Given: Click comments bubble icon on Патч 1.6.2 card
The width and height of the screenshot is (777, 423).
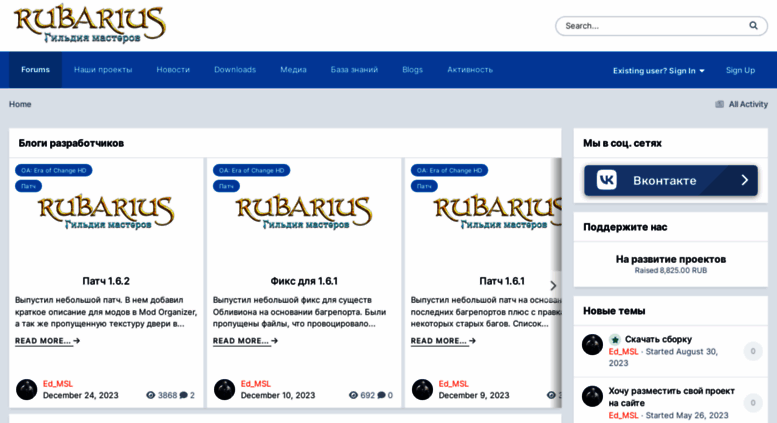Looking at the screenshot, I should point(183,395).
